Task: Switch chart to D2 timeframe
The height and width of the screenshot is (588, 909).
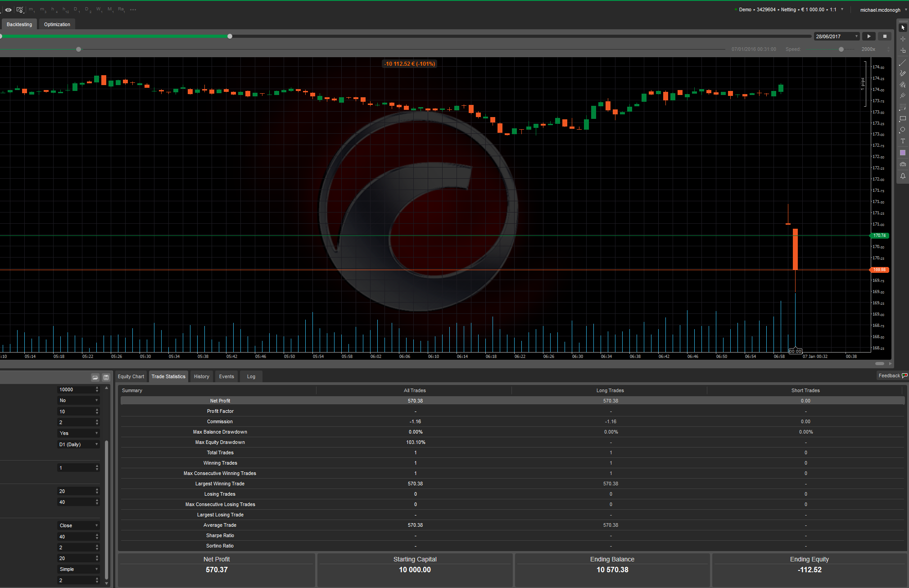Action: click(x=88, y=9)
